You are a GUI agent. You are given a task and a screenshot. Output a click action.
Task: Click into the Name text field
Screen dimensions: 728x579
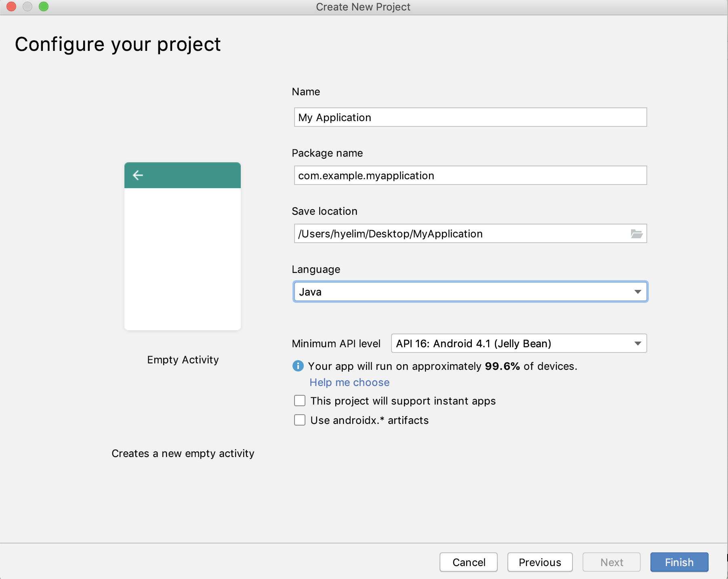point(470,117)
